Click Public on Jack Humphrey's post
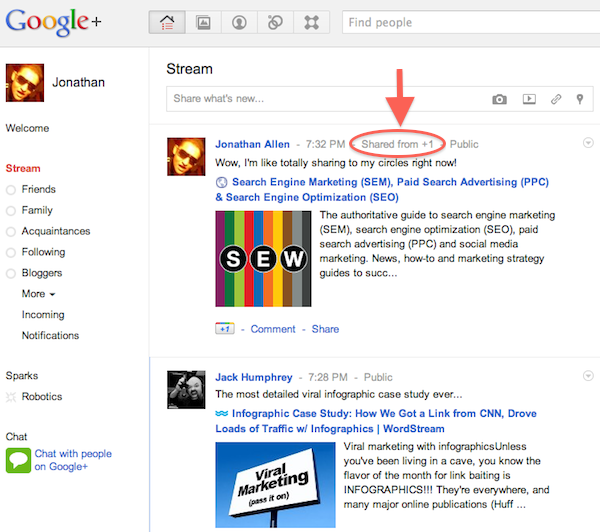Screen dimensions: 600x532 click(x=378, y=377)
